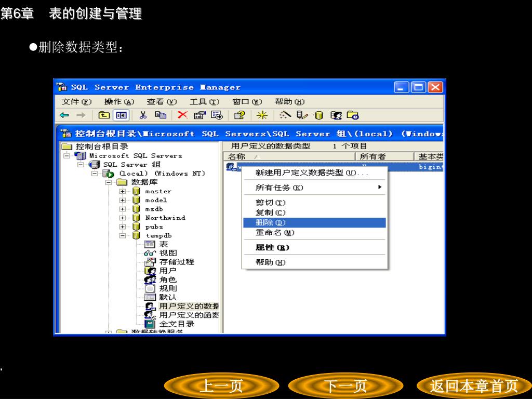Select the 视图 glasses icon node
The height and width of the screenshot is (399, 532).
[150, 253]
